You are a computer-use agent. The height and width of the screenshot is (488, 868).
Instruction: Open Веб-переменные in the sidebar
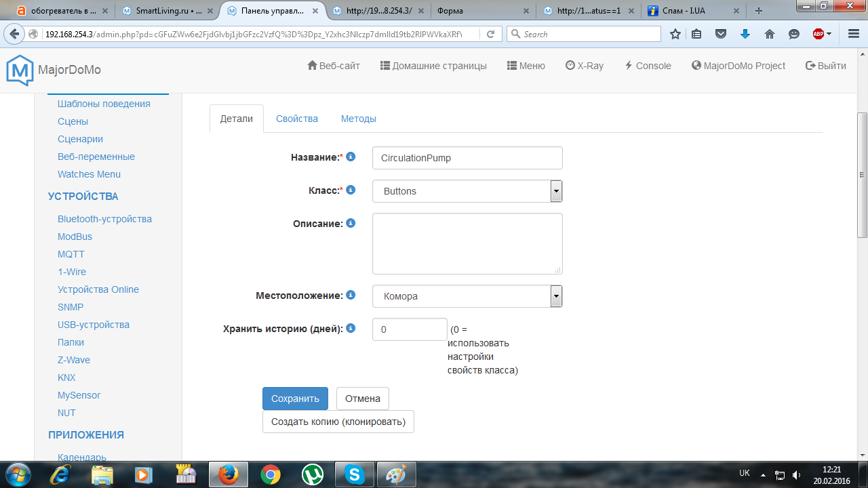click(96, 157)
